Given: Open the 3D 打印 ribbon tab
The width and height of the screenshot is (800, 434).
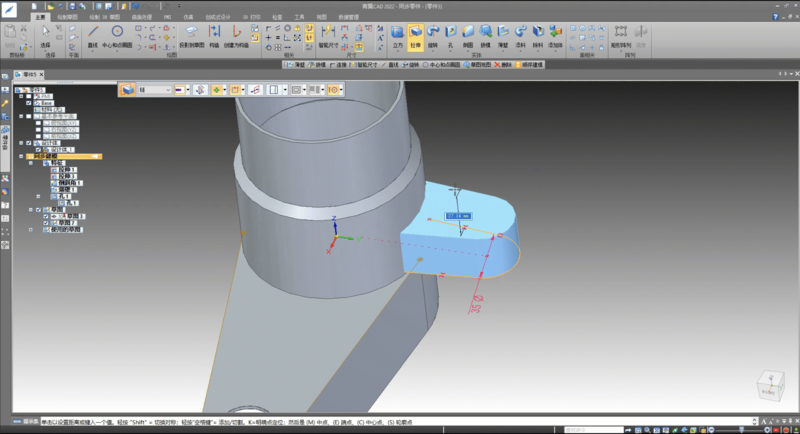Looking at the screenshot, I should tap(251, 17).
